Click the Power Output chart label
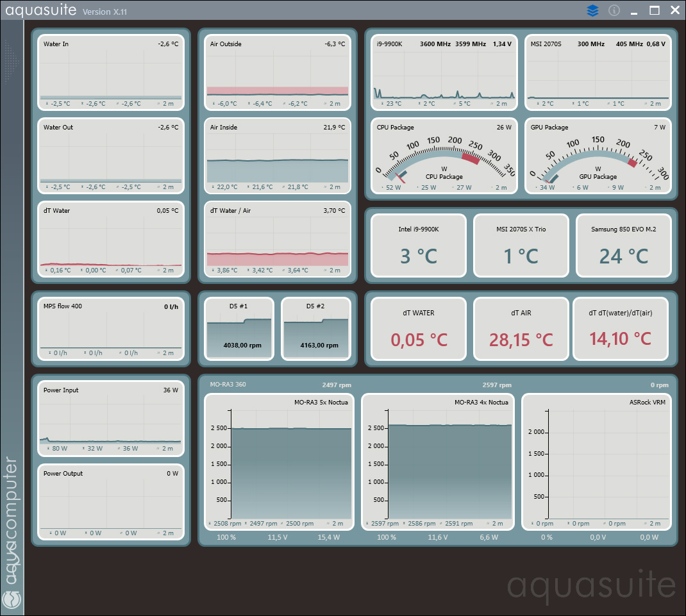This screenshot has width=686, height=616. [63, 473]
